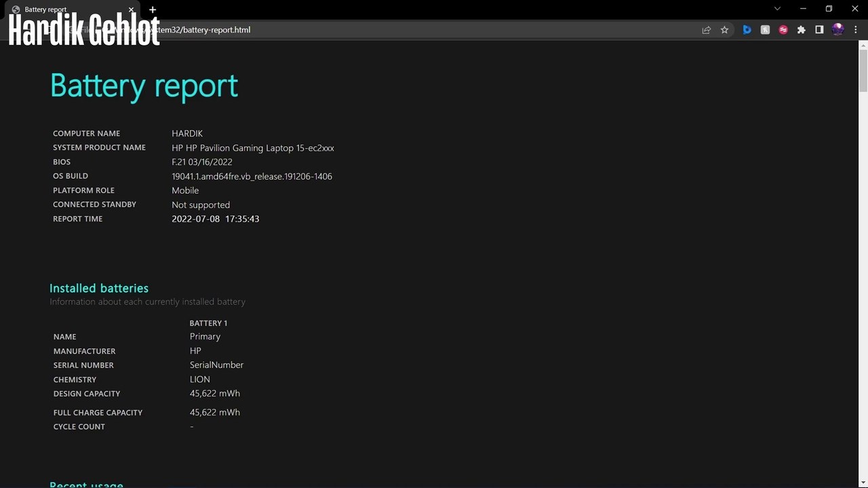Minimize the browser window

[x=804, y=9]
